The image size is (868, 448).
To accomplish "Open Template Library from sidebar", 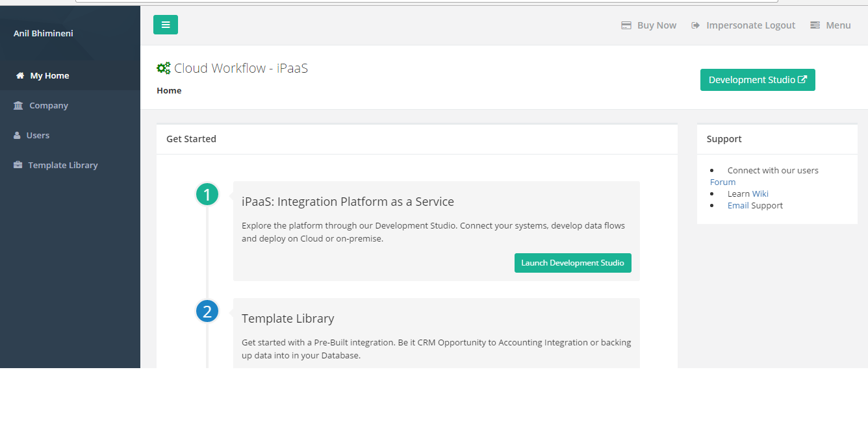I will coord(63,166).
